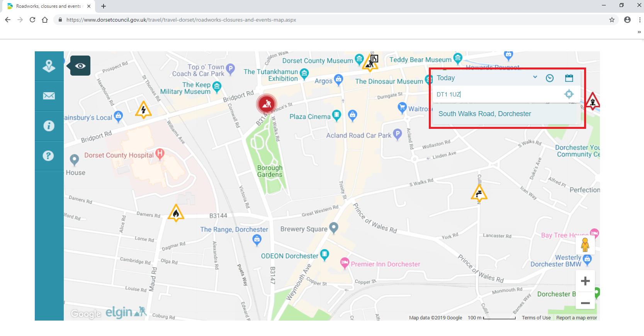Click the locate me crosshair icon
Viewport: 644px width, 336px height.
pyautogui.click(x=569, y=94)
